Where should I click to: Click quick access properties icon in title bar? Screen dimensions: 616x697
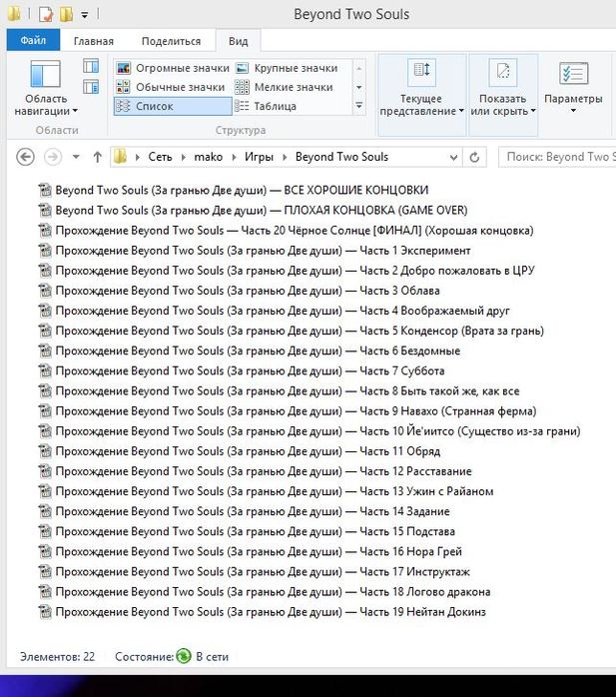[x=45, y=14]
